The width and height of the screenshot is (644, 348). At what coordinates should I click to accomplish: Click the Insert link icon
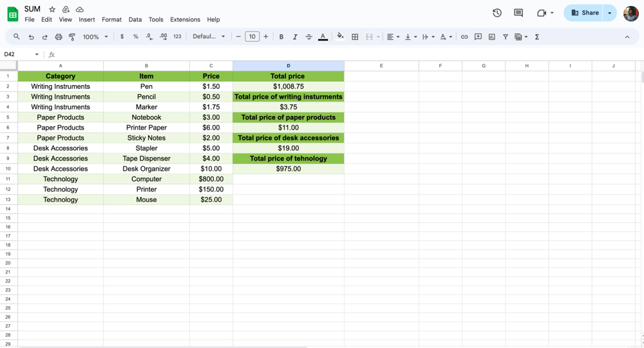pos(464,37)
